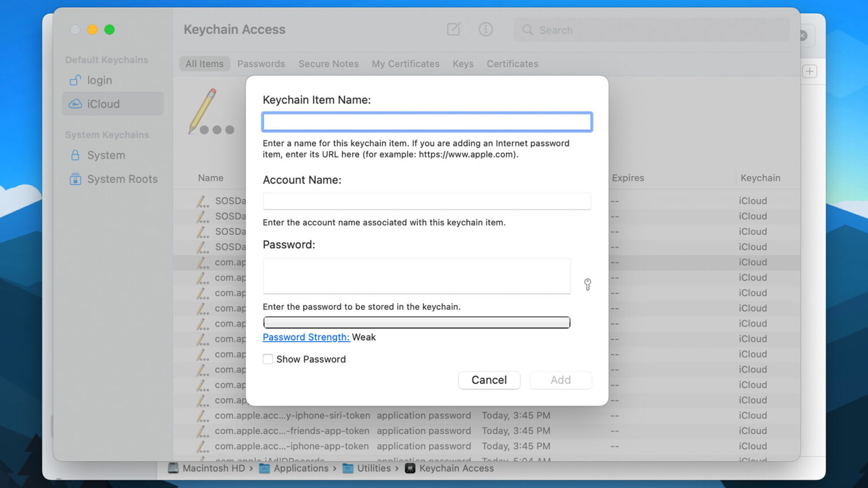Click the password strength meter bar
The height and width of the screenshot is (488, 868).
[416, 323]
